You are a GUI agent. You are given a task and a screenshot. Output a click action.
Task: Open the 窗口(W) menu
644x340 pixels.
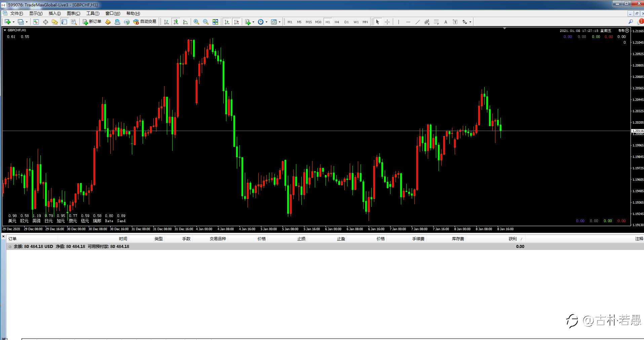pos(113,13)
